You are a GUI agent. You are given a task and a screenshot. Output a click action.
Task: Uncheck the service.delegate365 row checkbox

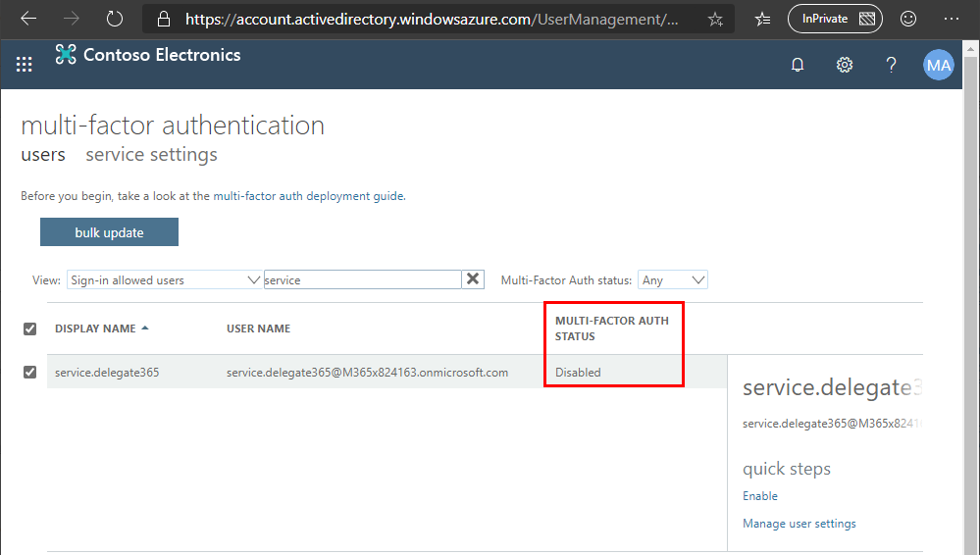29,372
